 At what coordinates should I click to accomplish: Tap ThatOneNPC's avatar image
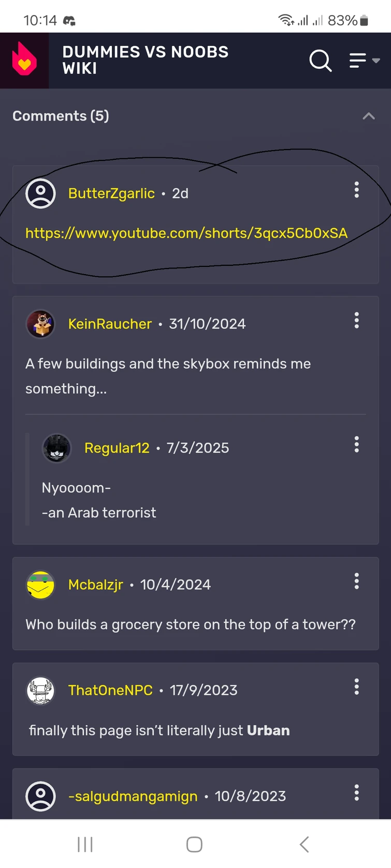point(40,690)
